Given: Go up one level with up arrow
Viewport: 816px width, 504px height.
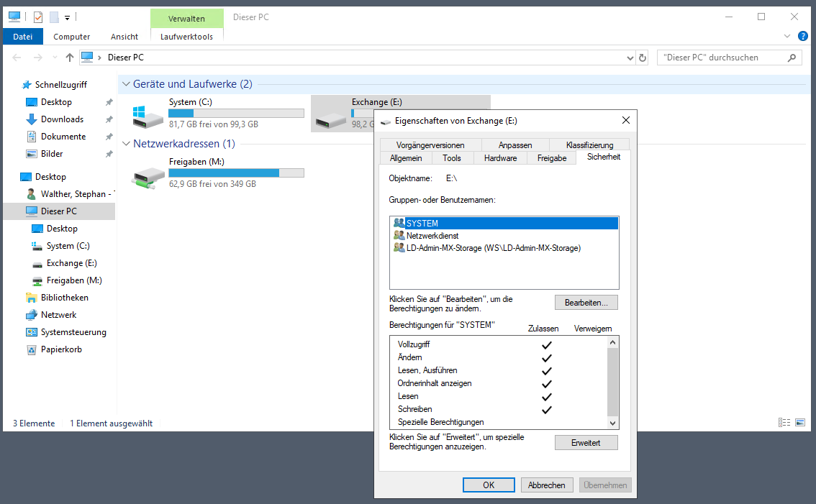Looking at the screenshot, I should click(69, 58).
